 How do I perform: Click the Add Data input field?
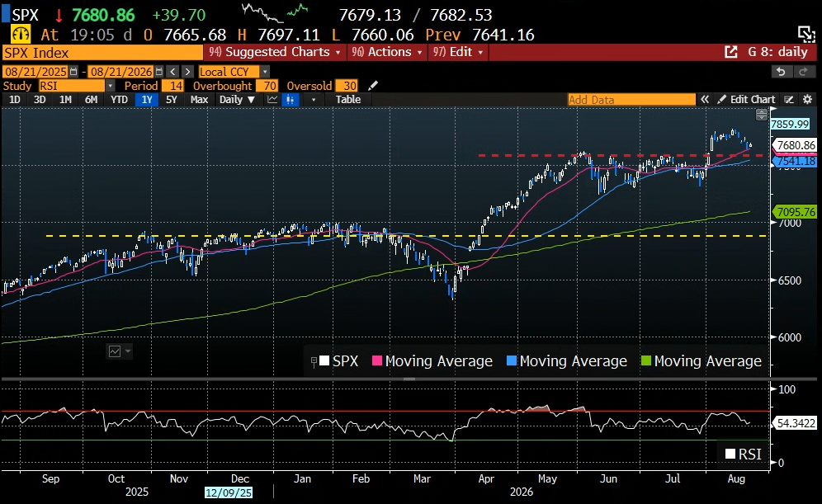[631, 100]
